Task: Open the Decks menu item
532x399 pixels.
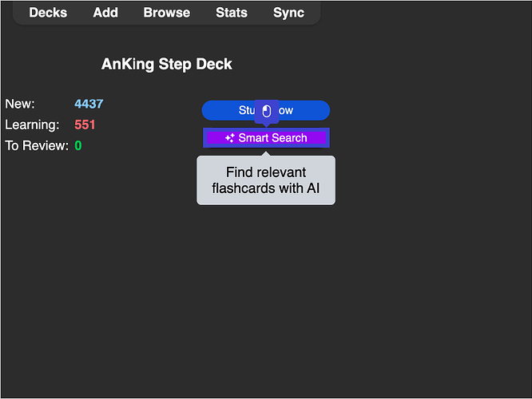Action: [48, 13]
